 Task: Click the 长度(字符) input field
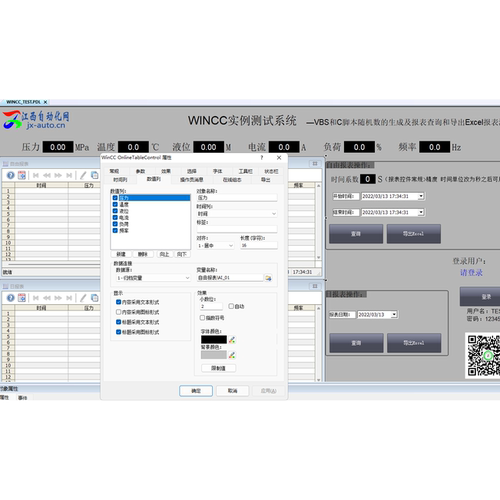coord(259,246)
